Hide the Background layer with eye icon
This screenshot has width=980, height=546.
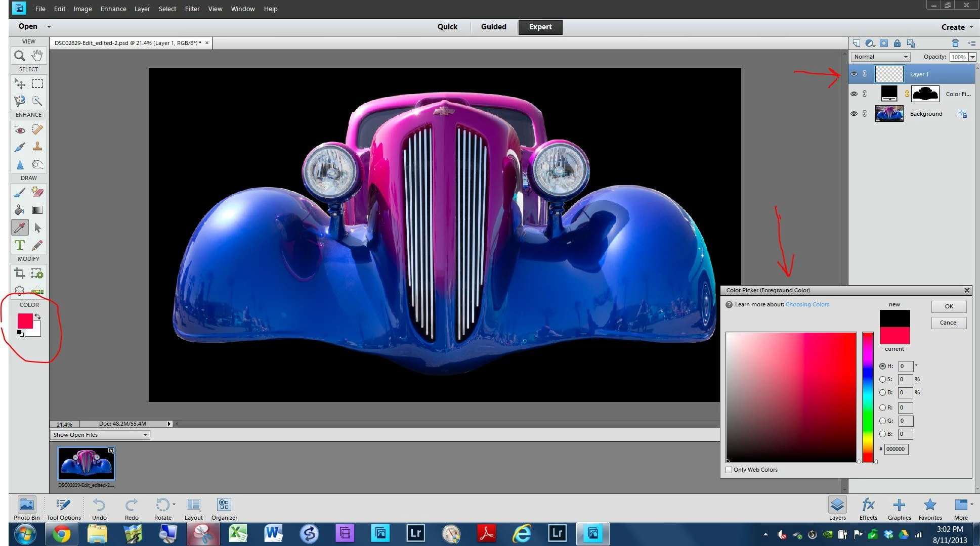click(854, 114)
